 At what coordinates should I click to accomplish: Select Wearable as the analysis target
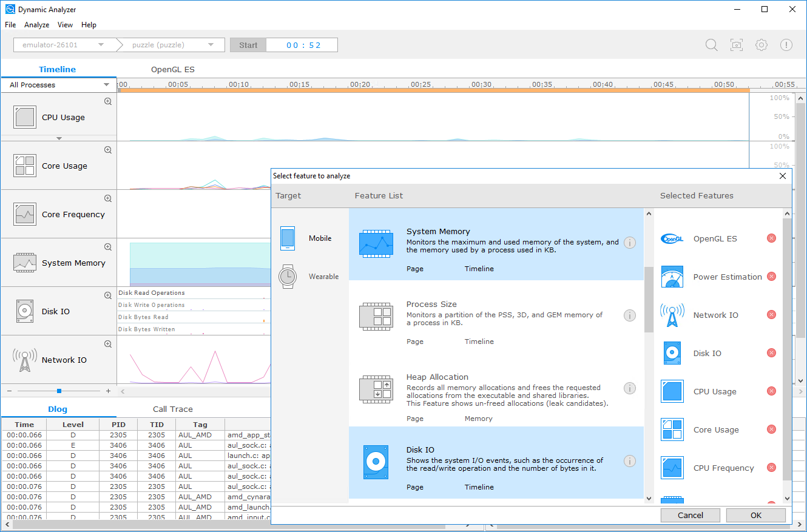pyautogui.click(x=287, y=276)
